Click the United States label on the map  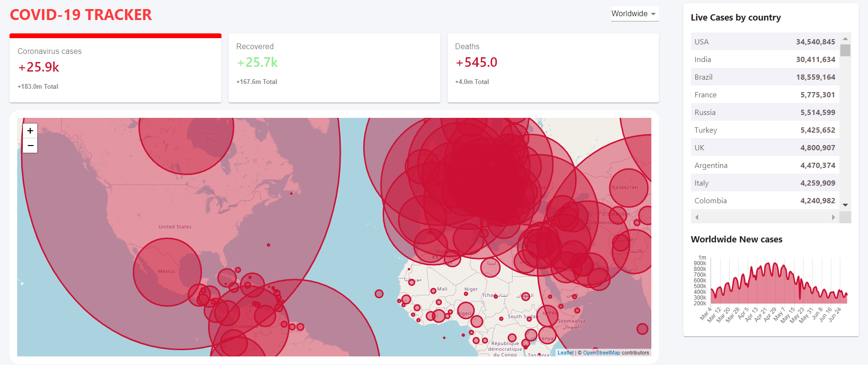[x=175, y=227]
